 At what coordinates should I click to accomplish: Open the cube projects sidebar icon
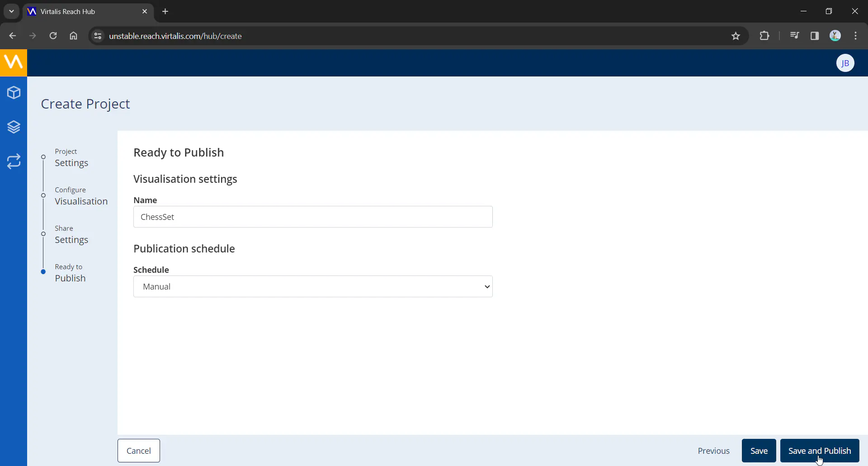(14, 93)
